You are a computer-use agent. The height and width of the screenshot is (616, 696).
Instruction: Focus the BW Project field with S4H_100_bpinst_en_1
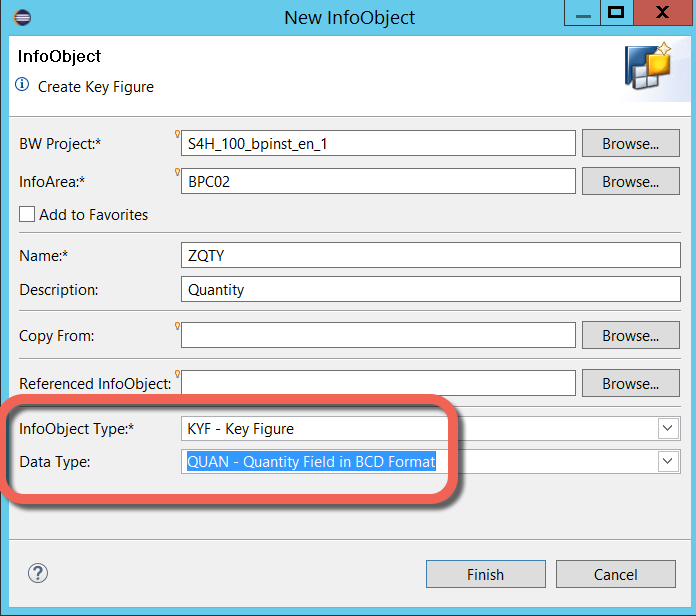(x=378, y=143)
